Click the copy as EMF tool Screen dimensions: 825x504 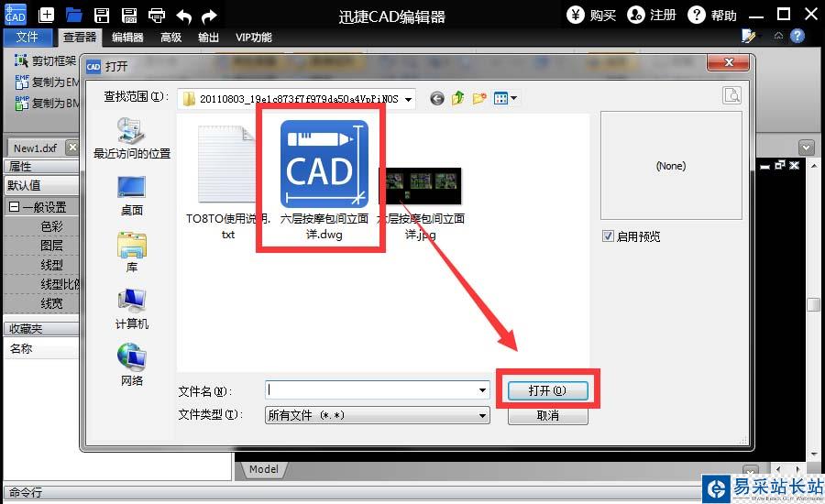[x=47, y=82]
